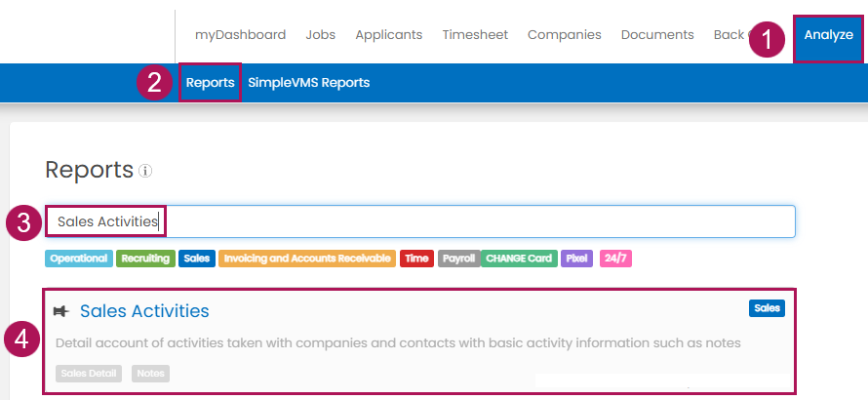The width and height of the screenshot is (868, 400).
Task: Filter by Invoicing and Accounts Receivable tag
Action: coord(307,259)
